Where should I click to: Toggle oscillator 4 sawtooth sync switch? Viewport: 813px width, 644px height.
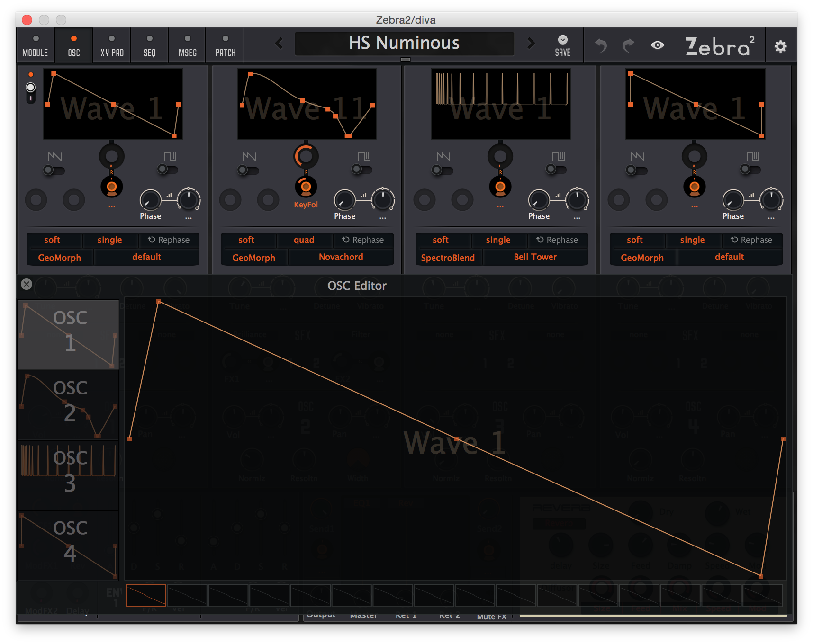coord(637,170)
